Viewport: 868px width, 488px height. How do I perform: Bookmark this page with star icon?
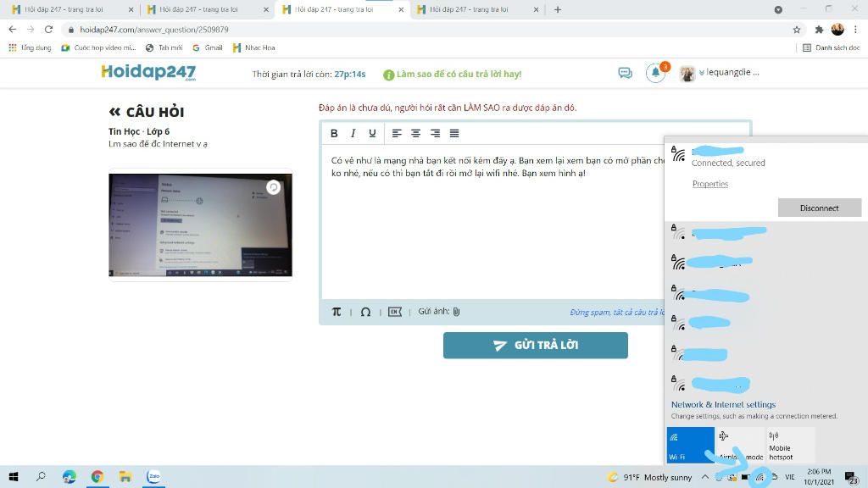[797, 30]
